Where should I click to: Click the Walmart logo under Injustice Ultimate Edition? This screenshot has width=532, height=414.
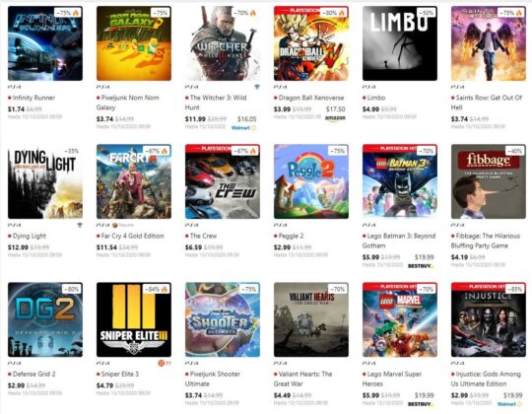509,404
